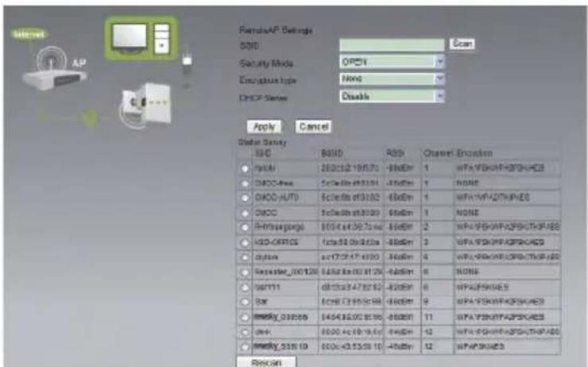
Task: Open the DHCP Server dropdown showing Disable
Action: point(393,96)
